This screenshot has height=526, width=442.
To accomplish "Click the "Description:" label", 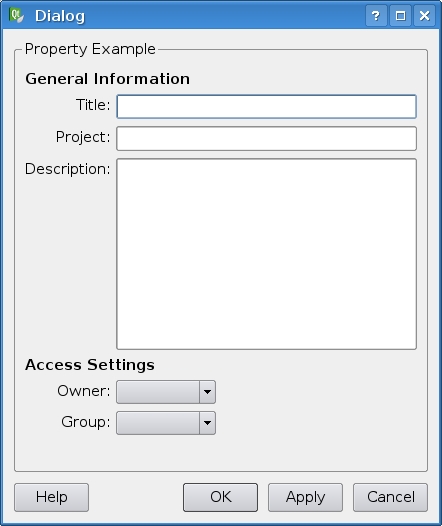I will (67, 169).
